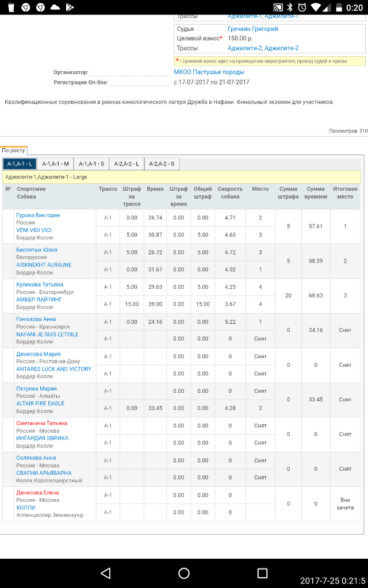
Task: Open the A-2,A-2 - S results tab
Action: [x=162, y=164]
